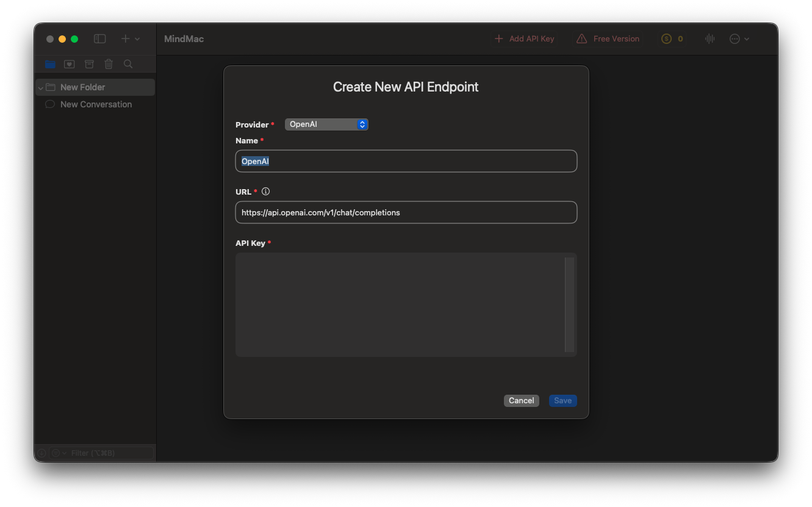Close the MindMac window
Screen dimensions: 812x507
tap(50, 39)
